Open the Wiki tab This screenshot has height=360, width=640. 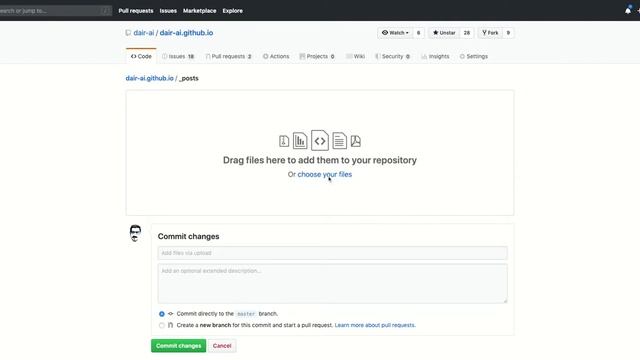(x=356, y=56)
